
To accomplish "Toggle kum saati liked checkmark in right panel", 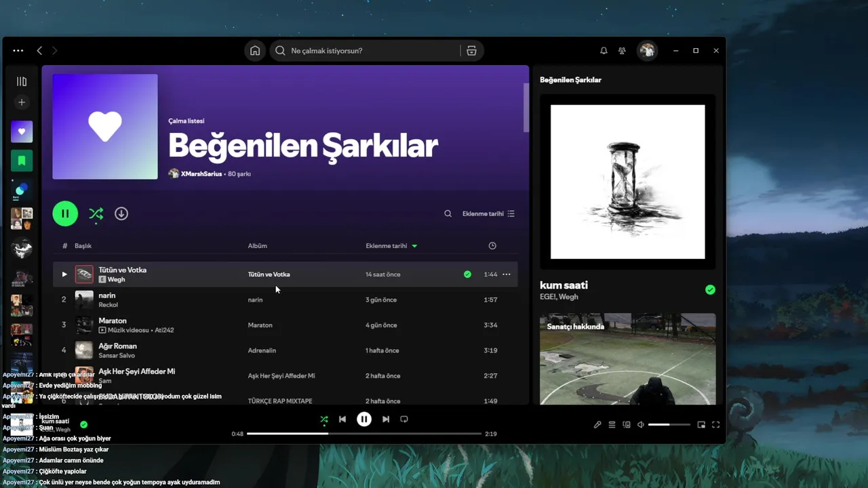I will point(710,290).
